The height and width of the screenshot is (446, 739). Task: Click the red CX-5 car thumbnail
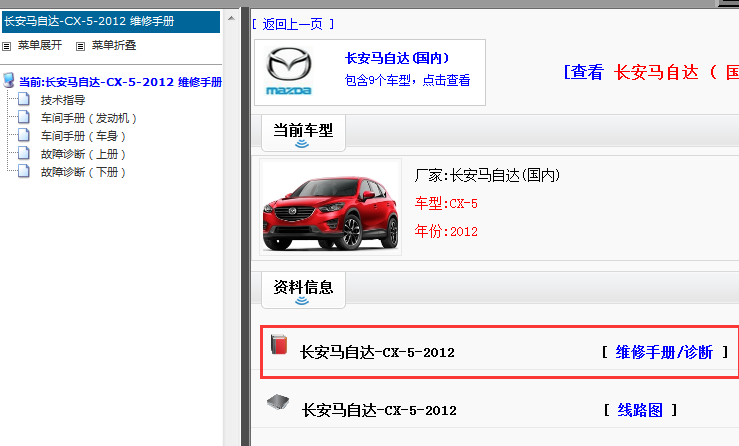tap(330, 207)
